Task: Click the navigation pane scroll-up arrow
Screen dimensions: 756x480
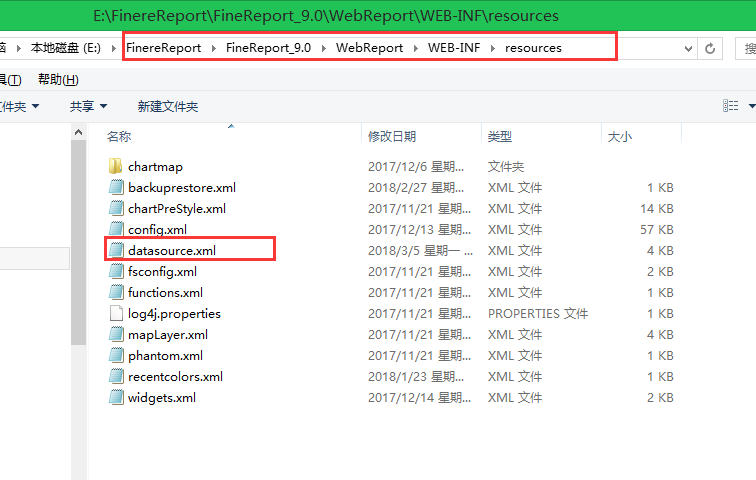Action: 79,132
